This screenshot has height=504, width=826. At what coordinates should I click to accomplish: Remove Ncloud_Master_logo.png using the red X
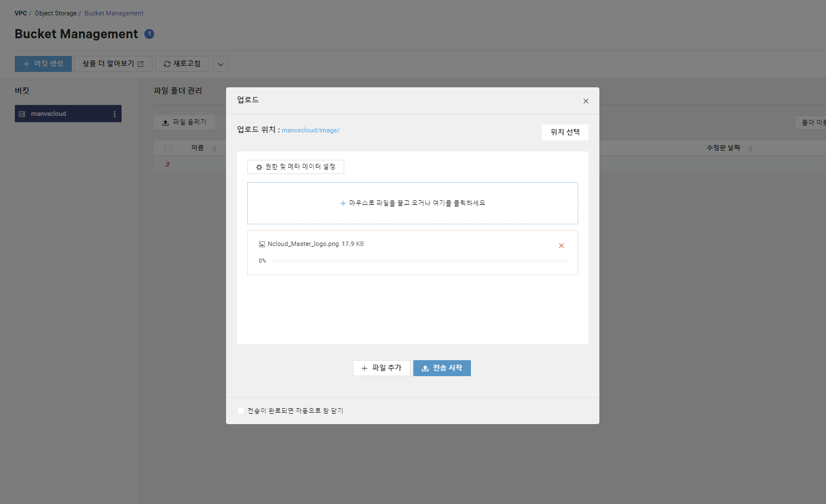561,245
